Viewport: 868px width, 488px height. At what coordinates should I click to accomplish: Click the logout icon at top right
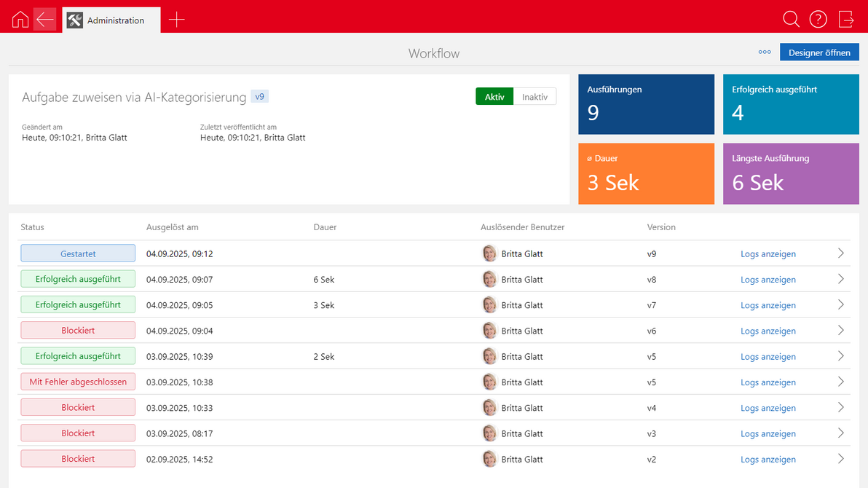pyautogui.click(x=846, y=20)
